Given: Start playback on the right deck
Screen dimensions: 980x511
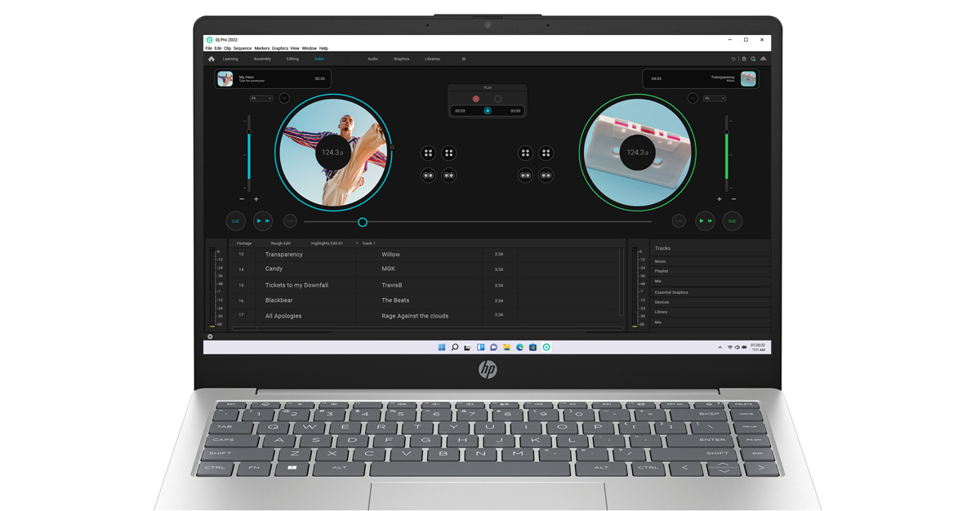Looking at the screenshot, I should [704, 221].
